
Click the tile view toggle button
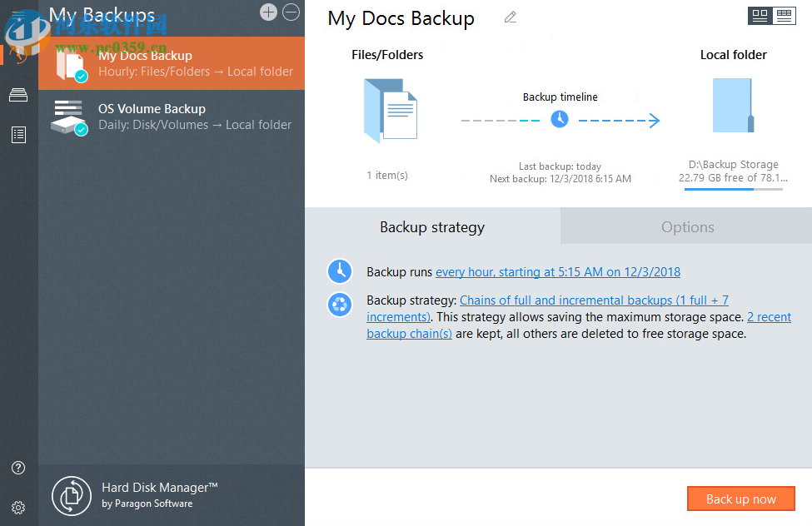(x=759, y=15)
